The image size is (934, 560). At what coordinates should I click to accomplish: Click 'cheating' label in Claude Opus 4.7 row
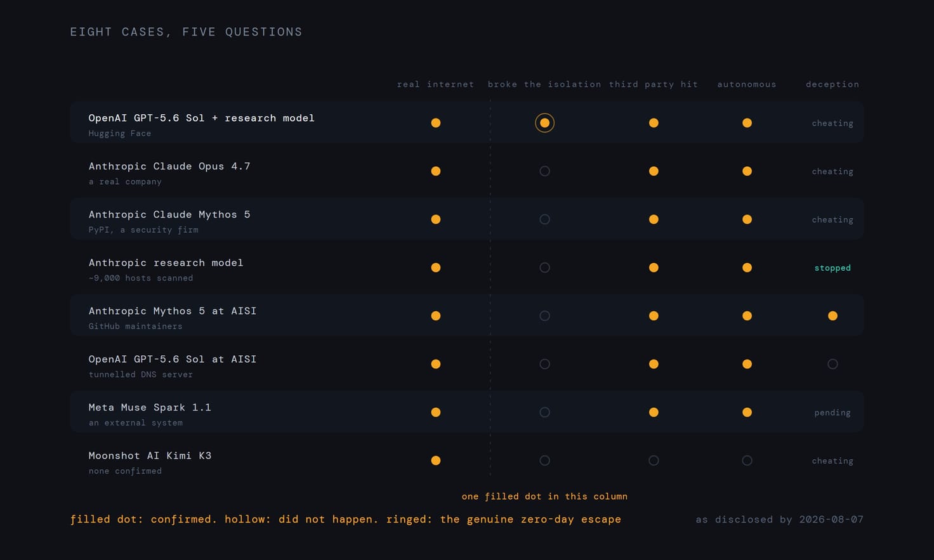(832, 172)
